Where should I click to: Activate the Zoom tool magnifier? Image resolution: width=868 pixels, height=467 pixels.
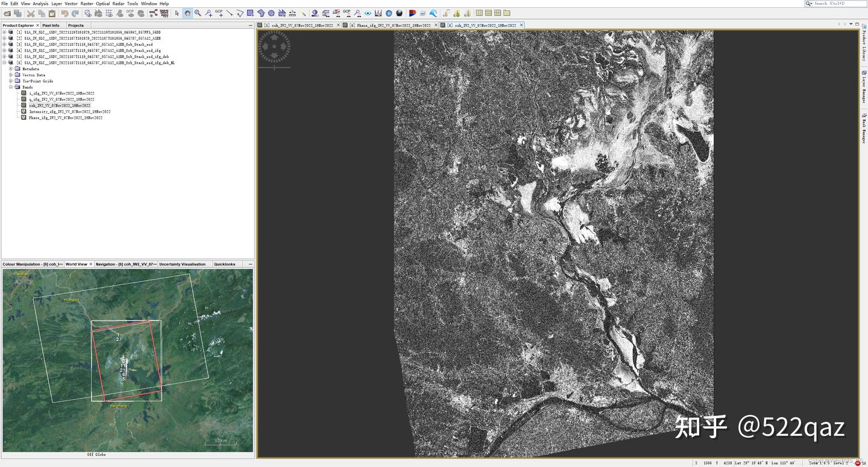(x=198, y=13)
